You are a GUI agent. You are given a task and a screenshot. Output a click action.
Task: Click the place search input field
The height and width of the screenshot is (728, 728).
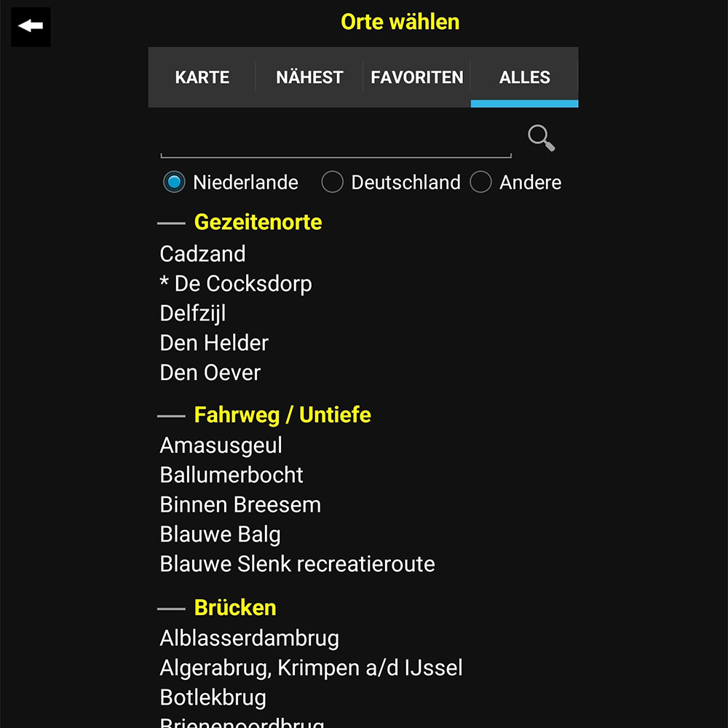coord(336,142)
